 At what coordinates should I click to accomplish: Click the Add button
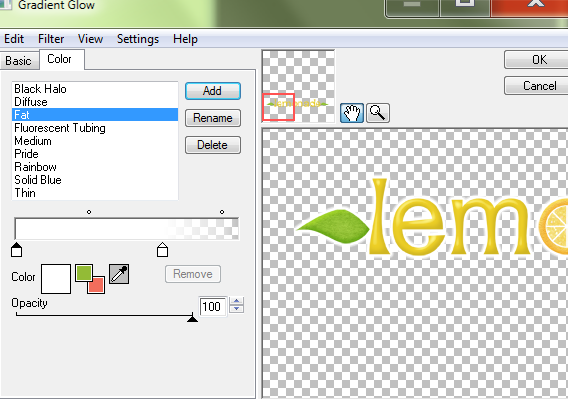pyautogui.click(x=213, y=91)
